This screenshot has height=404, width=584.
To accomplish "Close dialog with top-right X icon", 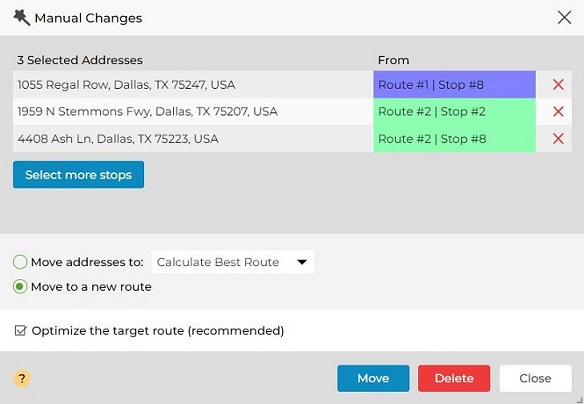I will (x=564, y=18).
